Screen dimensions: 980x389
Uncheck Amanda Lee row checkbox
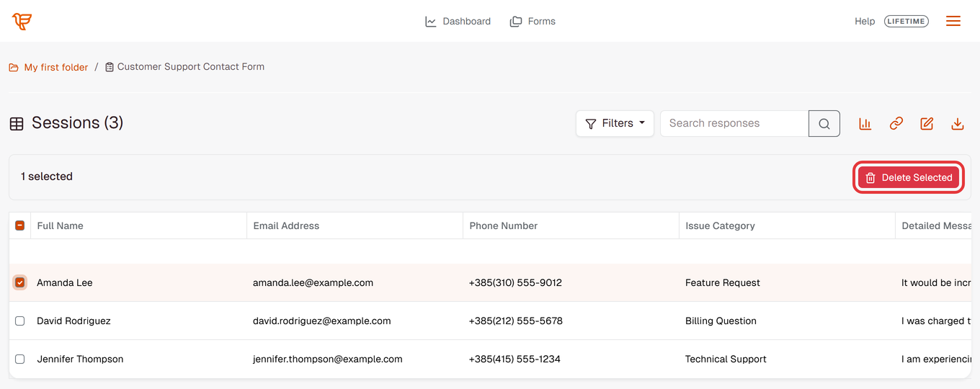tap(20, 282)
